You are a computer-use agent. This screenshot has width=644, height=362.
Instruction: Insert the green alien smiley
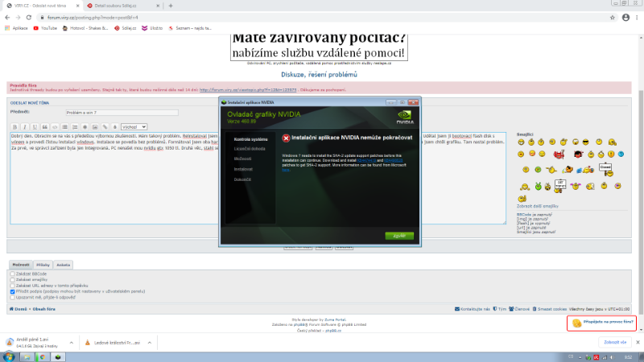tap(538, 187)
